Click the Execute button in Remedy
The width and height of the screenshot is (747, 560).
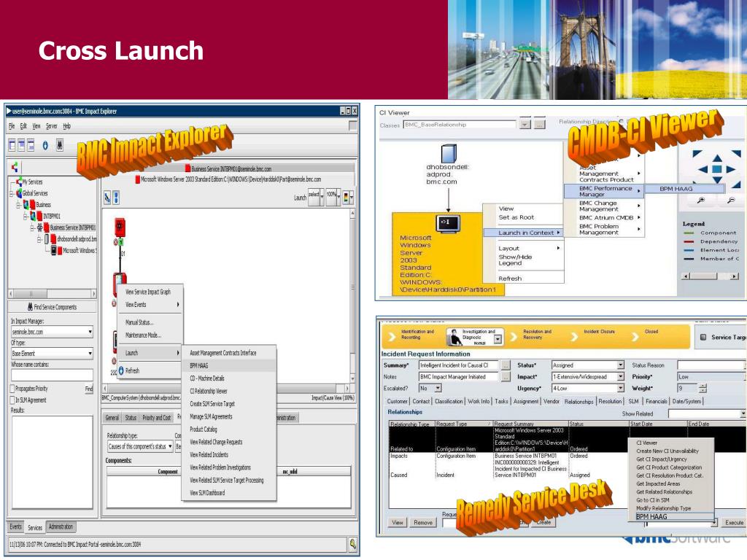coord(734,522)
